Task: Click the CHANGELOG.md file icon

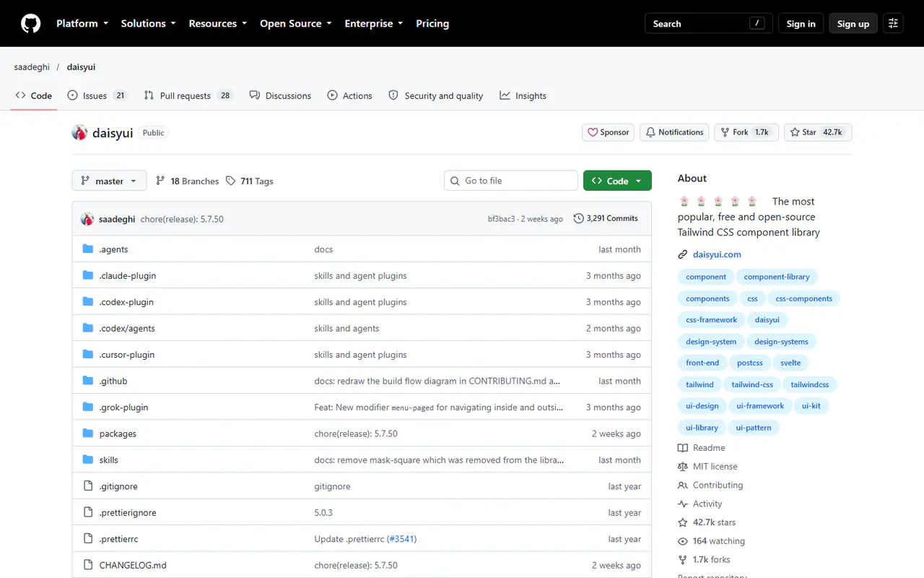Action: [88, 565]
